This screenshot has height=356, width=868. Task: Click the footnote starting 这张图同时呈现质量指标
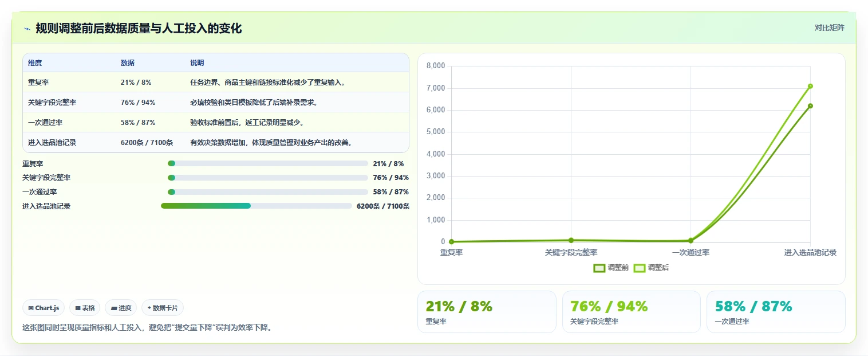coord(148,328)
